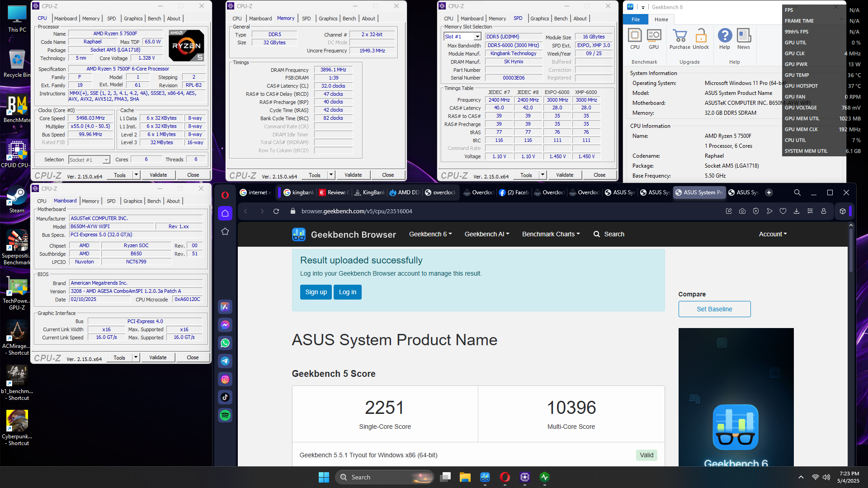The image size is (868, 488).
Task: Open File tab in Geekbench 6
Action: tap(636, 19)
